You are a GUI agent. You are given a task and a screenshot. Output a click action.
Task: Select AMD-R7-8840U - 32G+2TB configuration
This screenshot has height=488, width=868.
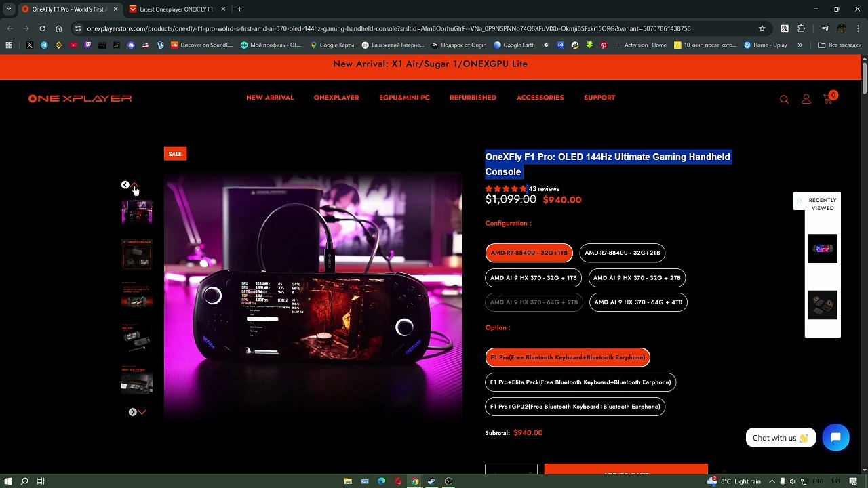click(x=622, y=253)
